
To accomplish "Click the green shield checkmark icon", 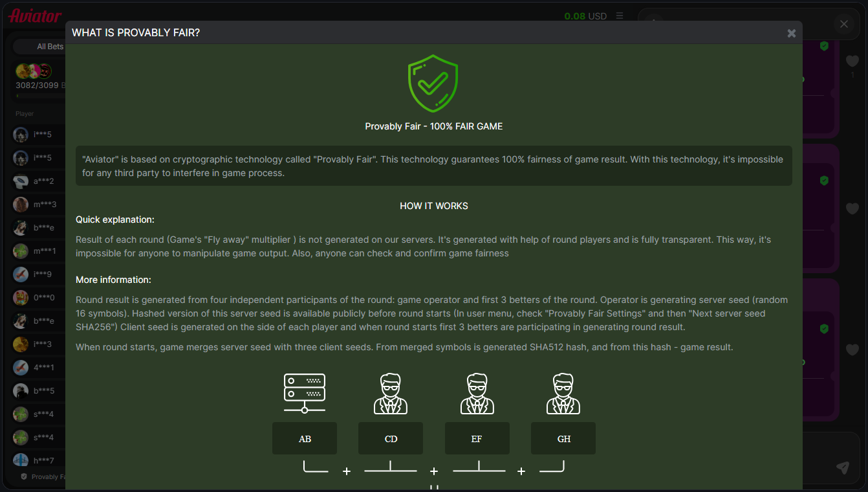I will (x=433, y=84).
